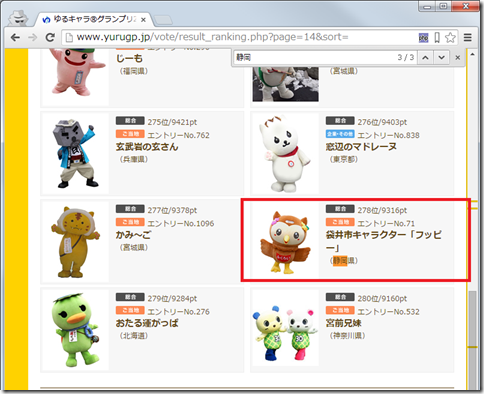Image resolution: width=484 pixels, height=394 pixels.
Task: Click the かみ〜ご mascot image
Action: 76,242
